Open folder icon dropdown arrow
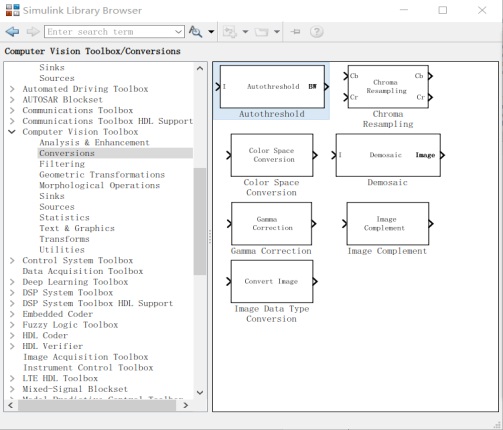 pos(277,32)
